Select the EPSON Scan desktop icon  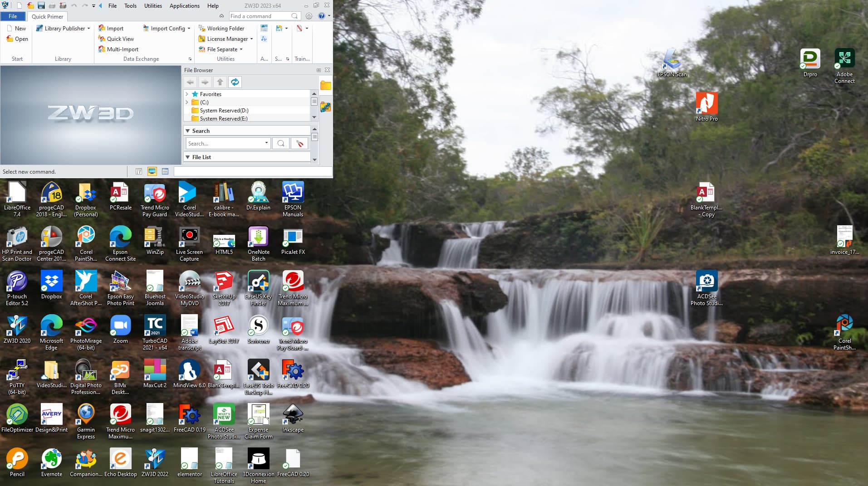(x=672, y=63)
